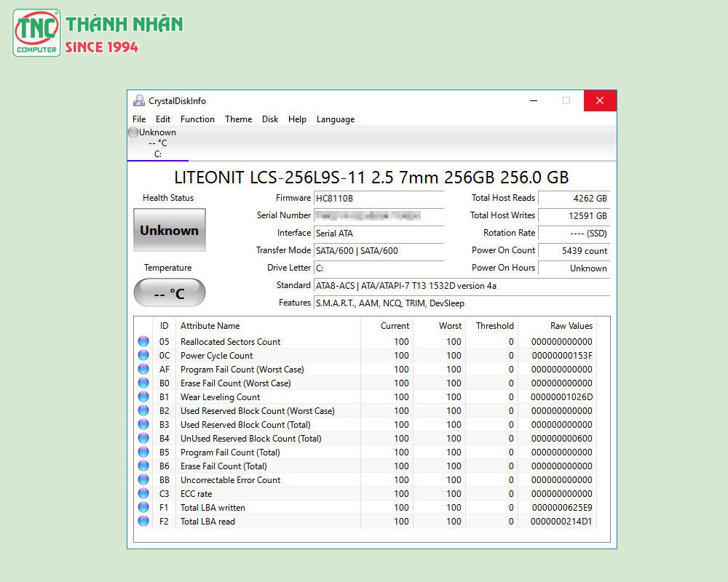Click status orb for Total LBA read
Screen dimensions: 728x582
143,521
